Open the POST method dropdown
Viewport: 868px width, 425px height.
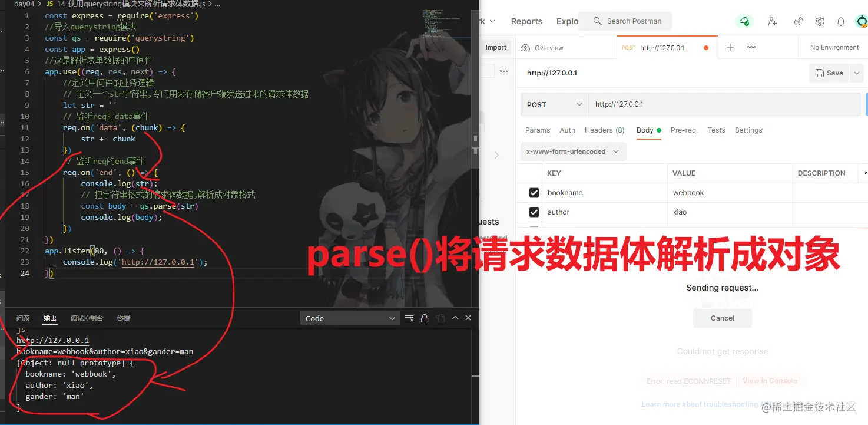pos(552,104)
